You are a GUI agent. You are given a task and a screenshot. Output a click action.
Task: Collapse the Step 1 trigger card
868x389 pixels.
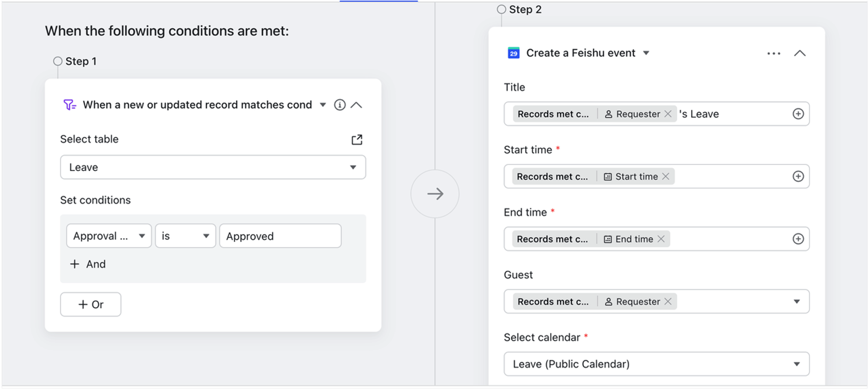(x=356, y=105)
